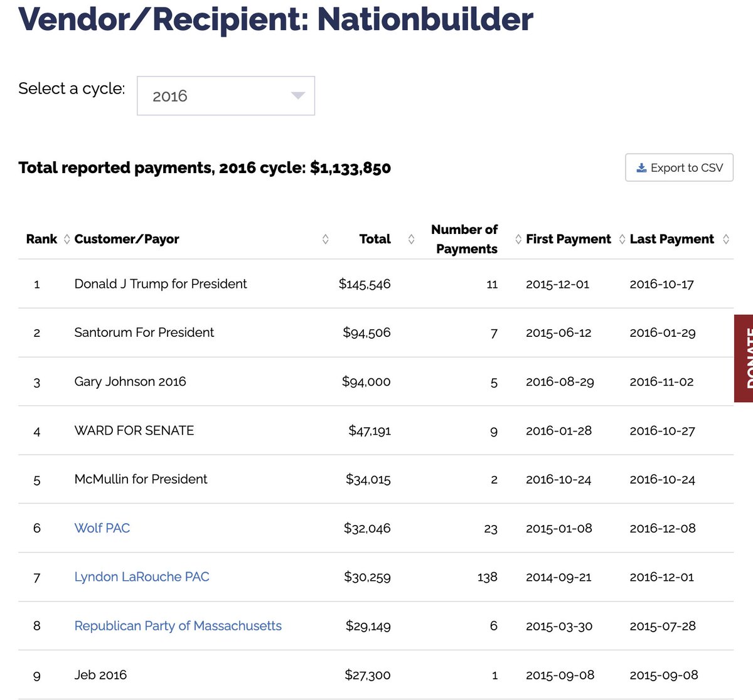Click the $27,300 total amount
This screenshot has width=753, height=700.
point(368,675)
